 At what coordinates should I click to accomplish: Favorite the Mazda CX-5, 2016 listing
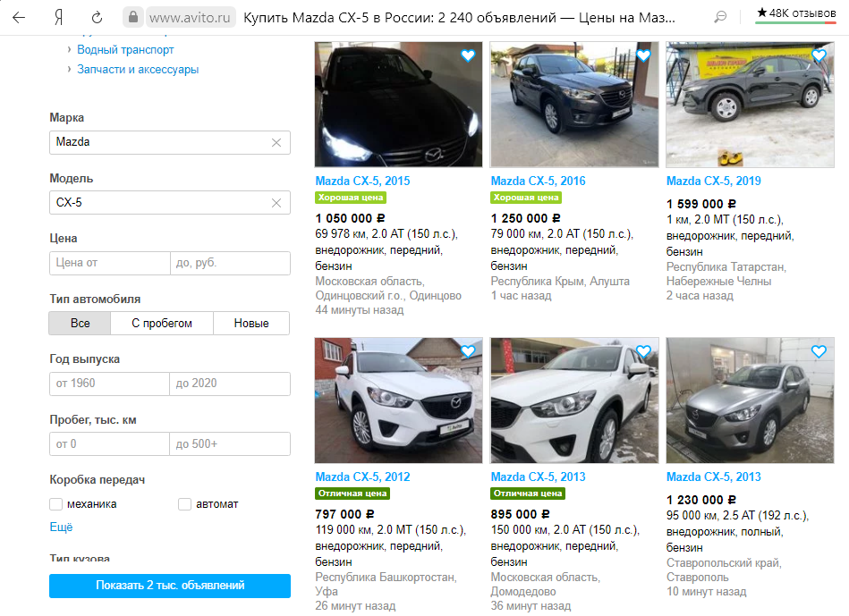[x=643, y=55]
